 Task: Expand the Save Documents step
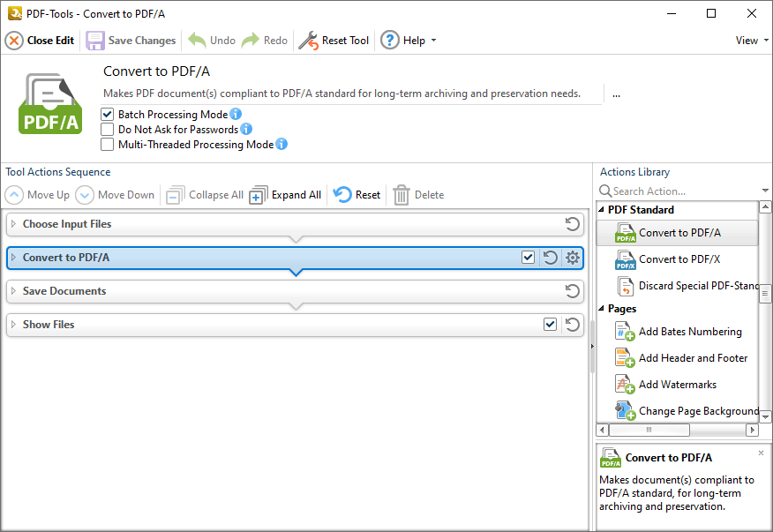pos(14,291)
